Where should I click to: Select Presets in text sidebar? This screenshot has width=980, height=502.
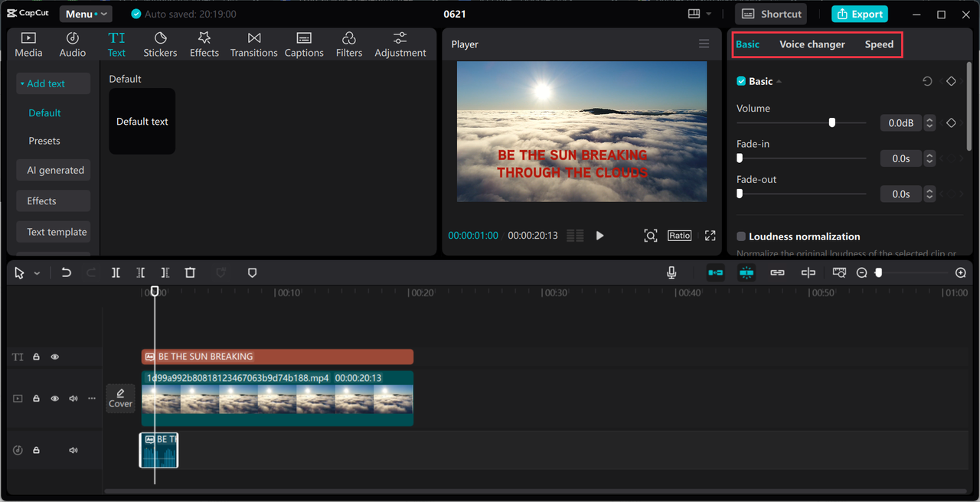pos(44,141)
